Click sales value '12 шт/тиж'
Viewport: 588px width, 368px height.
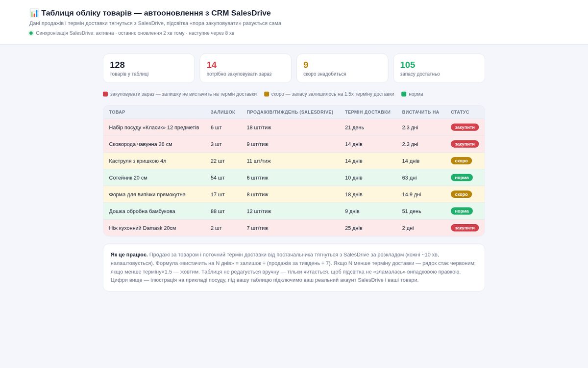[259, 211]
